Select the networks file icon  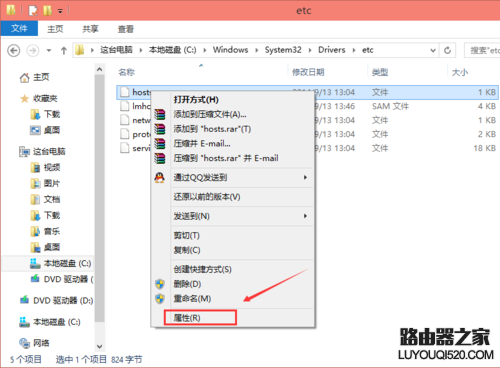click(x=125, y=120)
